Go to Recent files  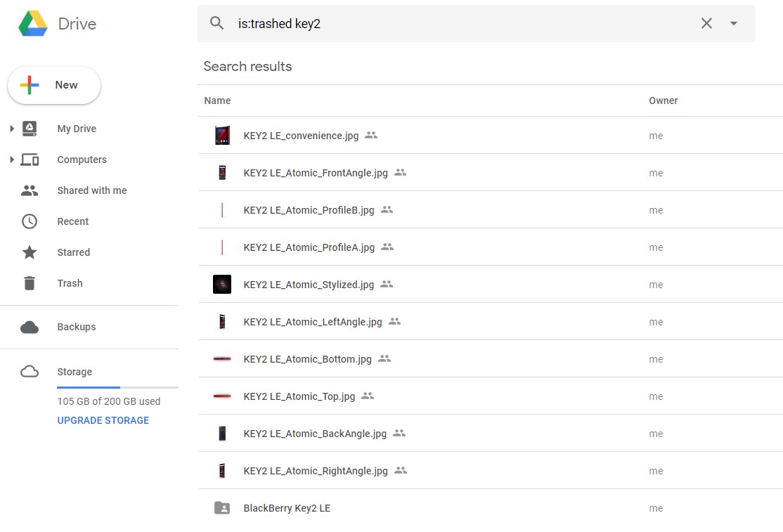(72, 221)
